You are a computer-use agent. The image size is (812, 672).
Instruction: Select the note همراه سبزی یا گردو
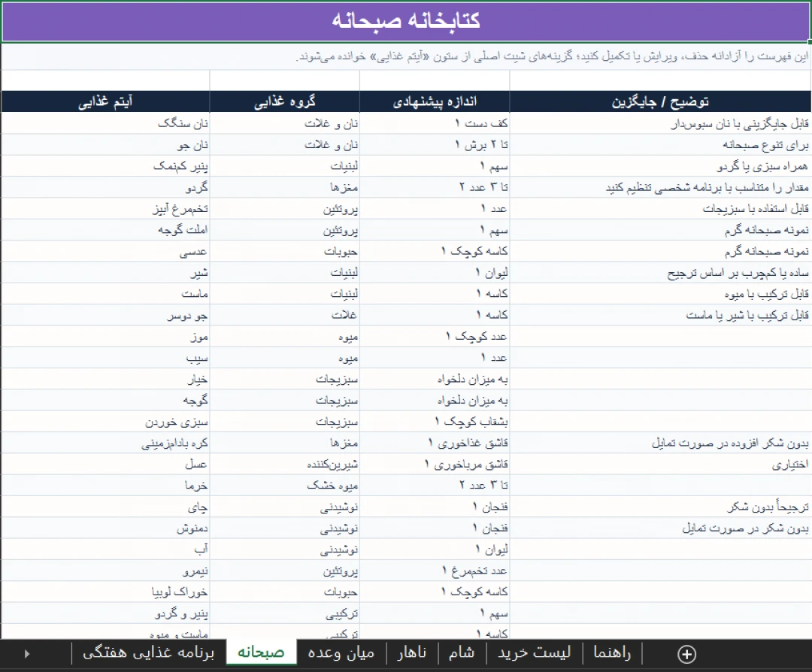coord(660,166)
